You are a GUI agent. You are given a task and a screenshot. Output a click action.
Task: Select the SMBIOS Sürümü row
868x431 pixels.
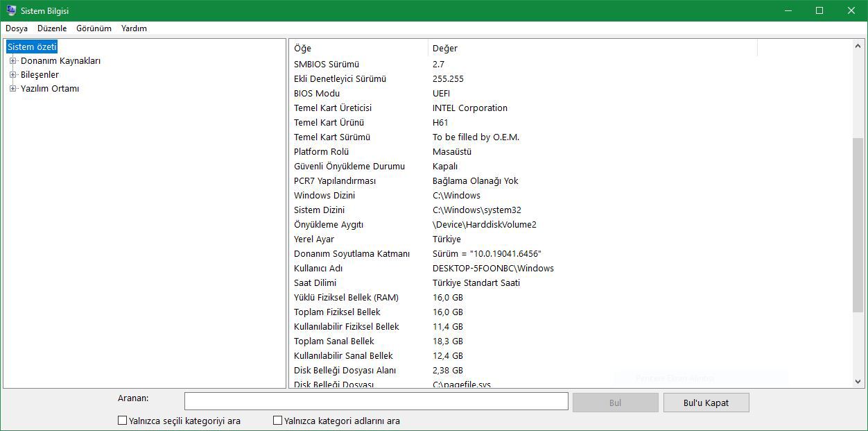[571, 65]
